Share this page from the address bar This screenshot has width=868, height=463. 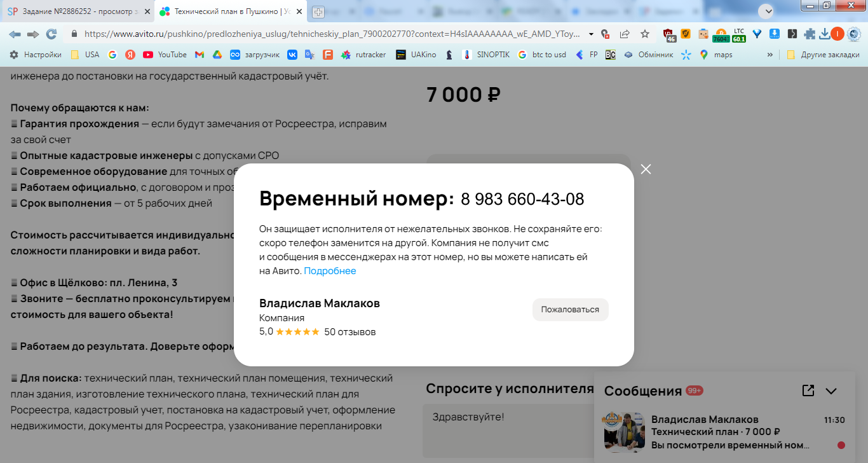tap(625, 34)
